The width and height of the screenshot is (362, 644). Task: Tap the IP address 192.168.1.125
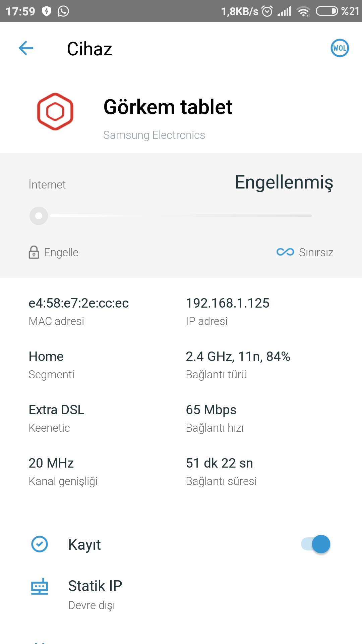[228, 303]
